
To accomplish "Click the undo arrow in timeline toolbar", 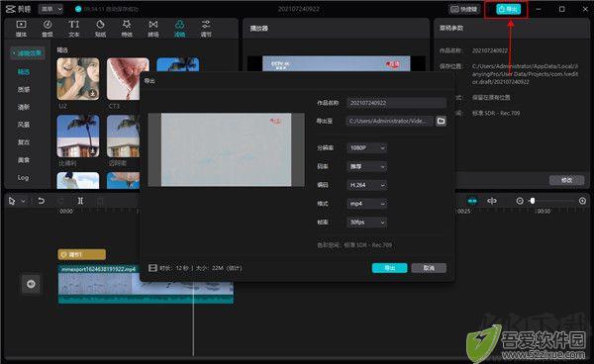I will (x=41, y=201).
